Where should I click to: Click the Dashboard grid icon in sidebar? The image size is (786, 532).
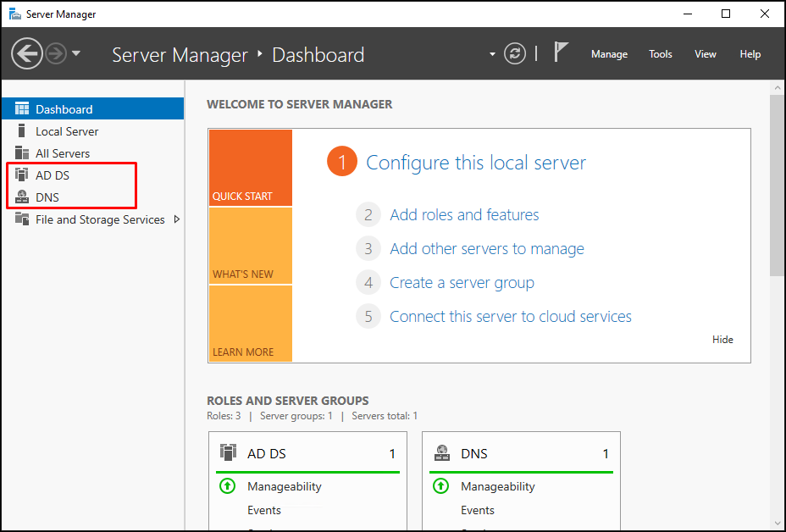click(x=21, y=108)
